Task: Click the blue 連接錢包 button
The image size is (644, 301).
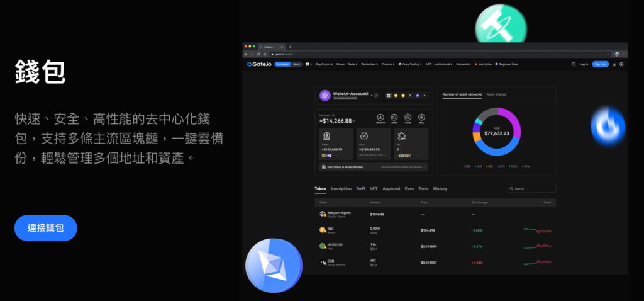Action: point(45,228)
